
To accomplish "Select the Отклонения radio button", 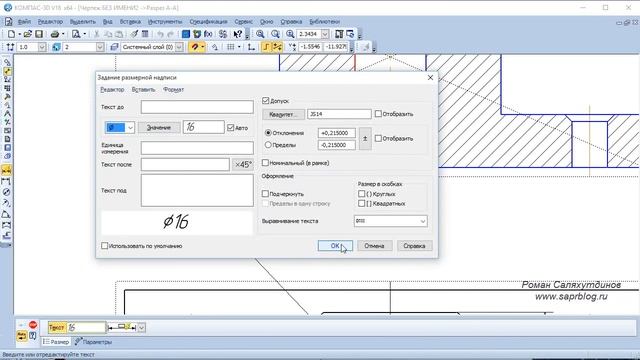I will (268, 133).
